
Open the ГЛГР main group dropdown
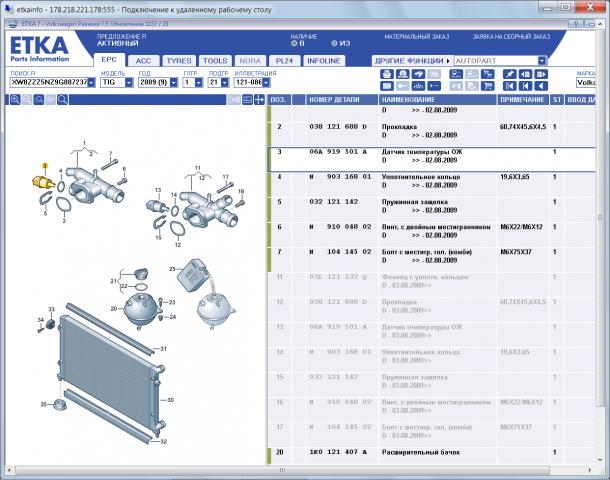click(x=199, y=82)
